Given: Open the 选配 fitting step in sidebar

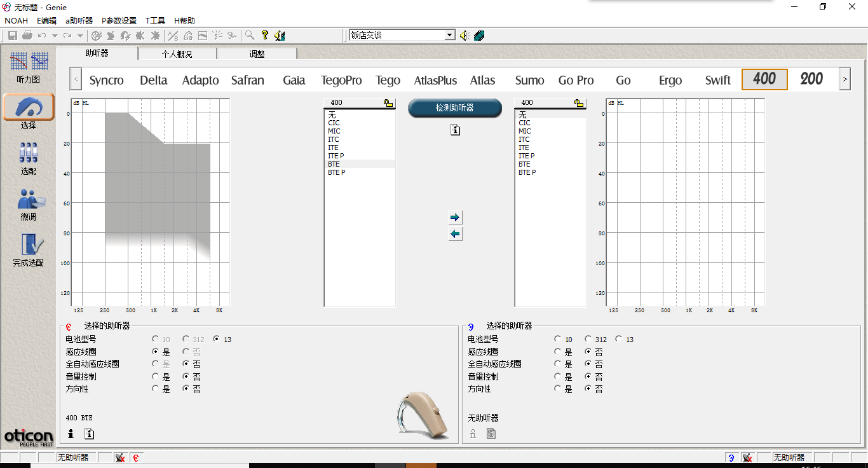Looking at the screenshot, I should click(x=29, y=158).
